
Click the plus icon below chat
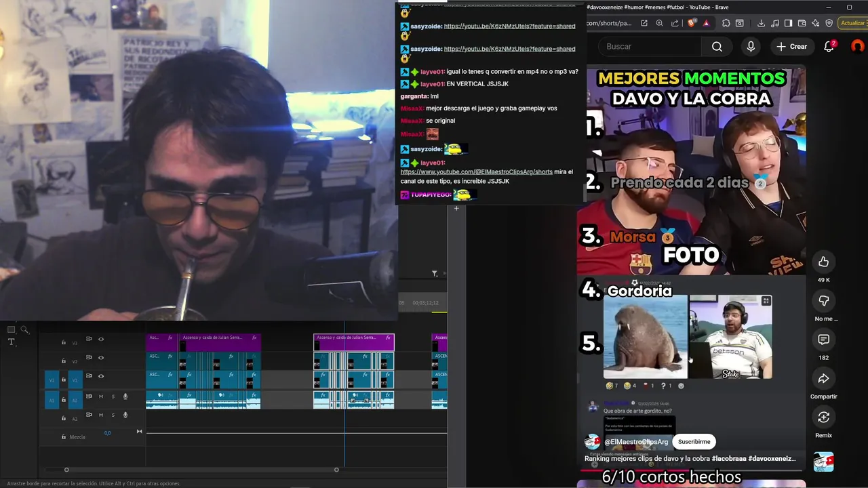click(x=456, y=208)
